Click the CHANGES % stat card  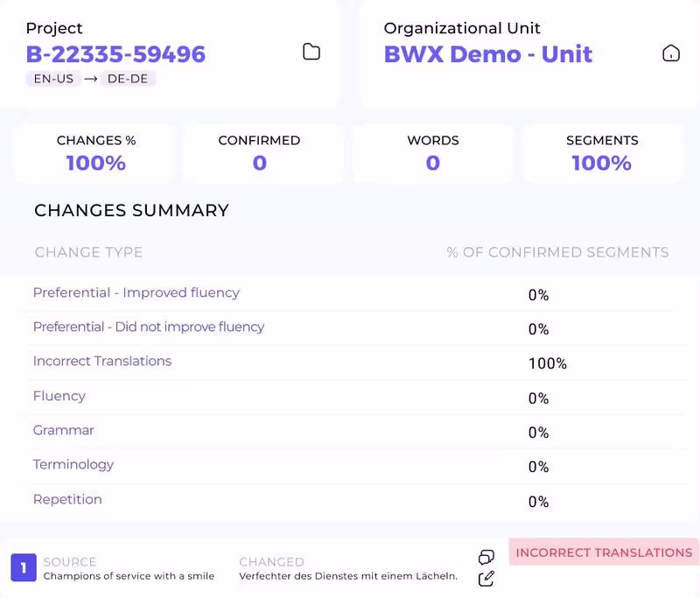(95, 154)
